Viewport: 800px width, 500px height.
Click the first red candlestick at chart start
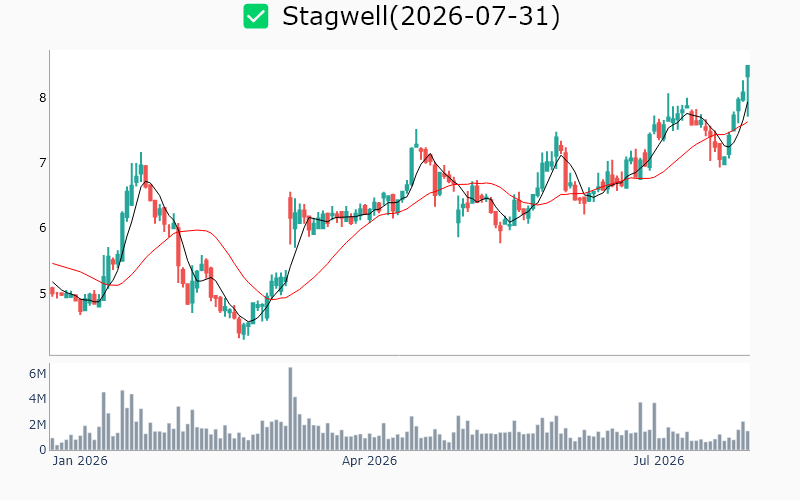(x=52, y=291)
